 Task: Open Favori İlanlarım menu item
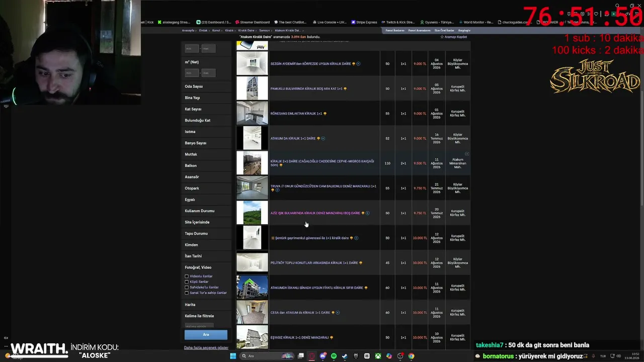(395, 31)
